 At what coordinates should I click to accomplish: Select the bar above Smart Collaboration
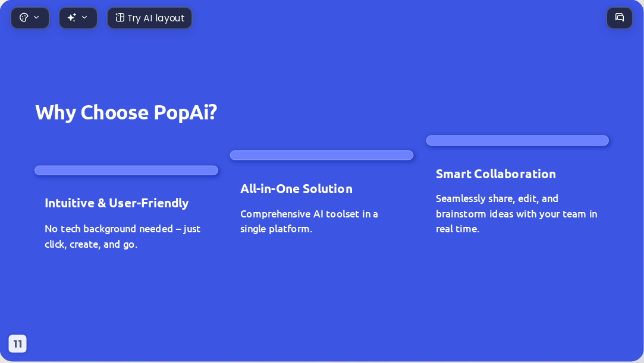(x=517, y=140)
